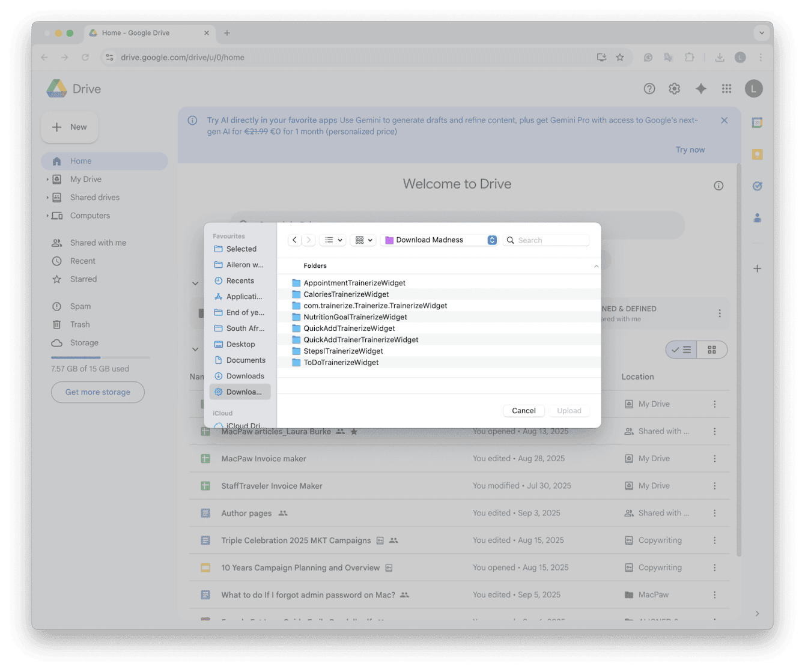The image size is (805, 672).
Task: Open Gemini using the sparkle icon
Action: pos(700,88)
